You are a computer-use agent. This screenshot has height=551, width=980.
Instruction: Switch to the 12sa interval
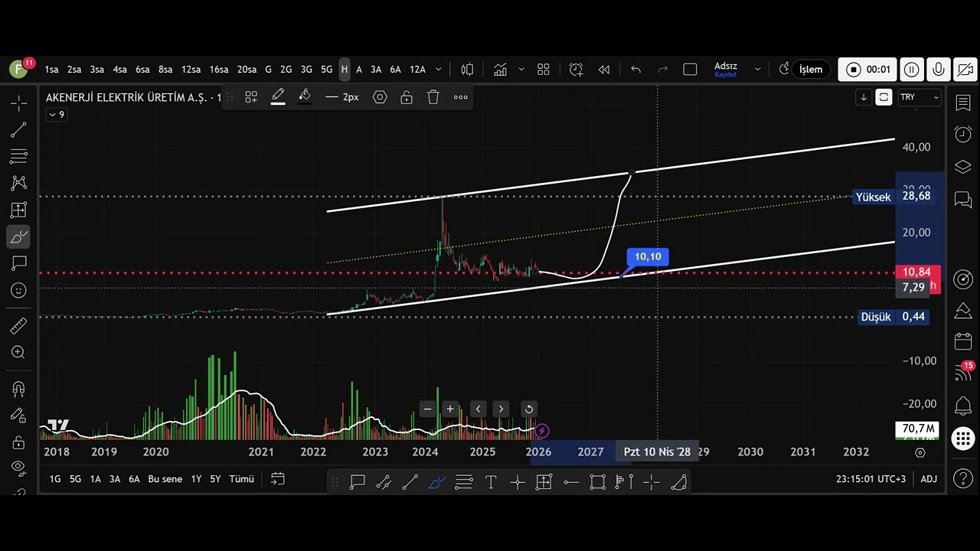click(191, 70)
